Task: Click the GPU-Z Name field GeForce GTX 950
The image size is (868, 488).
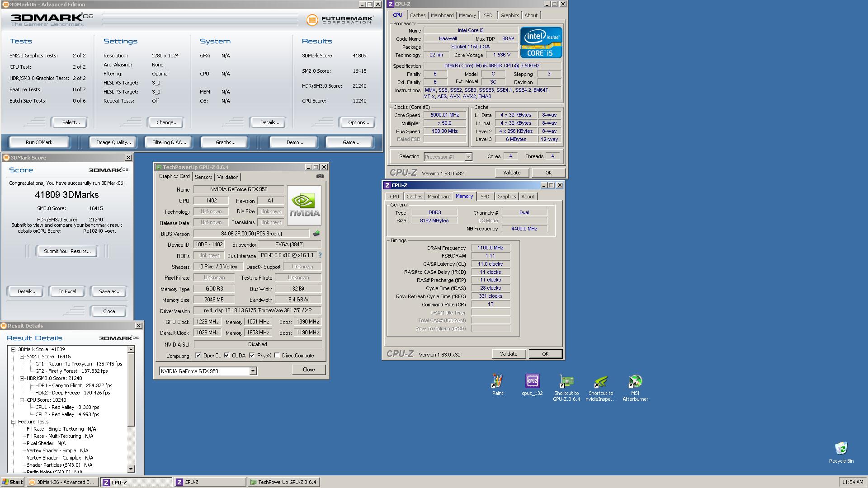Action: 239,189
